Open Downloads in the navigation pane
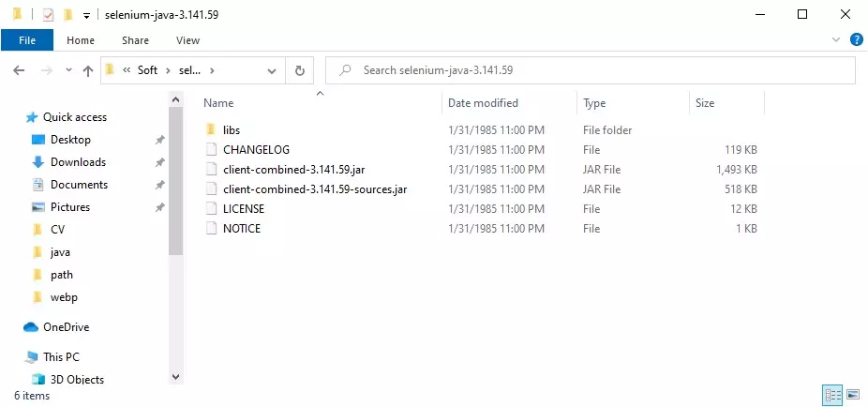868x407 pixels. point(78,162)
